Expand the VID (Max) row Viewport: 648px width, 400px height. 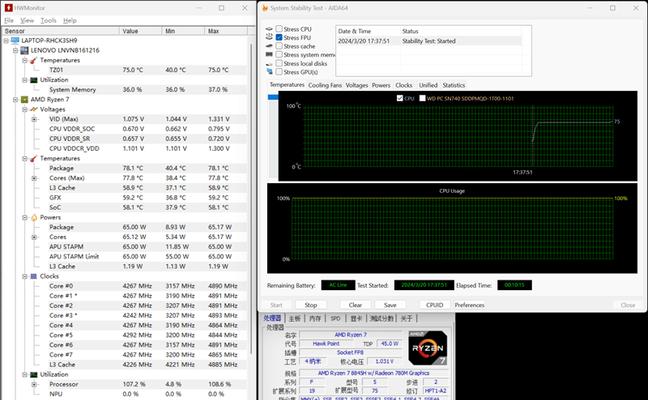34,119
